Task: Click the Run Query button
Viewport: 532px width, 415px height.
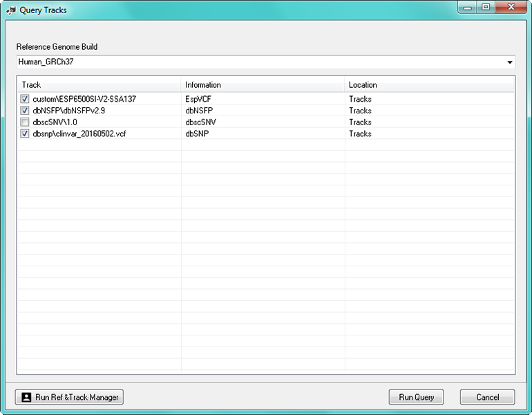Action: pyautogui.click(x=417, y=397)
